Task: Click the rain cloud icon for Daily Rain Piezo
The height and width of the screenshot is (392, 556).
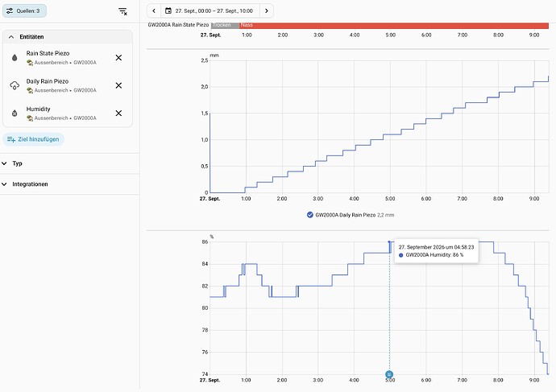Action: [15, 85]
